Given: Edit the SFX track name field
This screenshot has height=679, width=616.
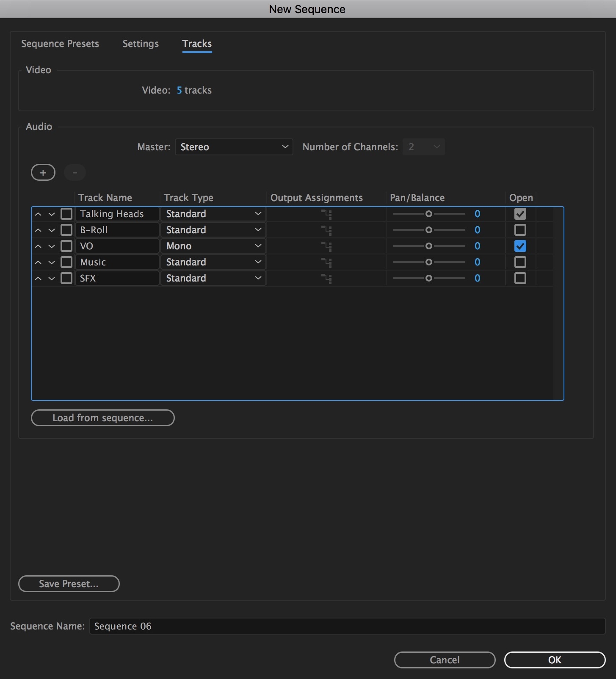Looking at the screenshot, I should point(117,278).
